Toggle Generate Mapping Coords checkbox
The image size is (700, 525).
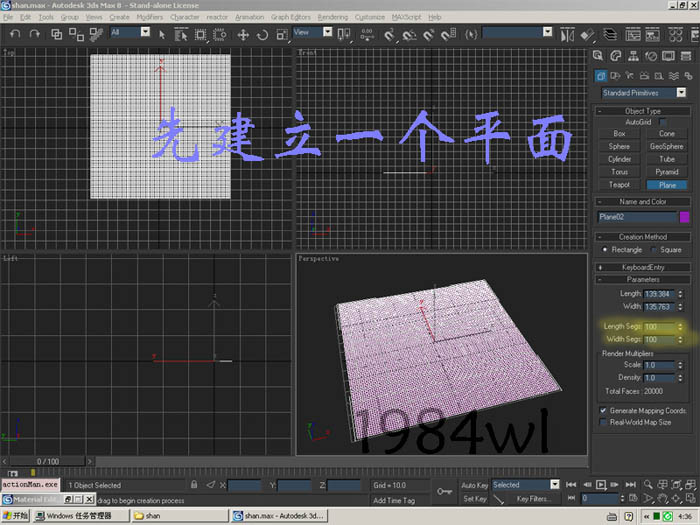click(603, 410)
